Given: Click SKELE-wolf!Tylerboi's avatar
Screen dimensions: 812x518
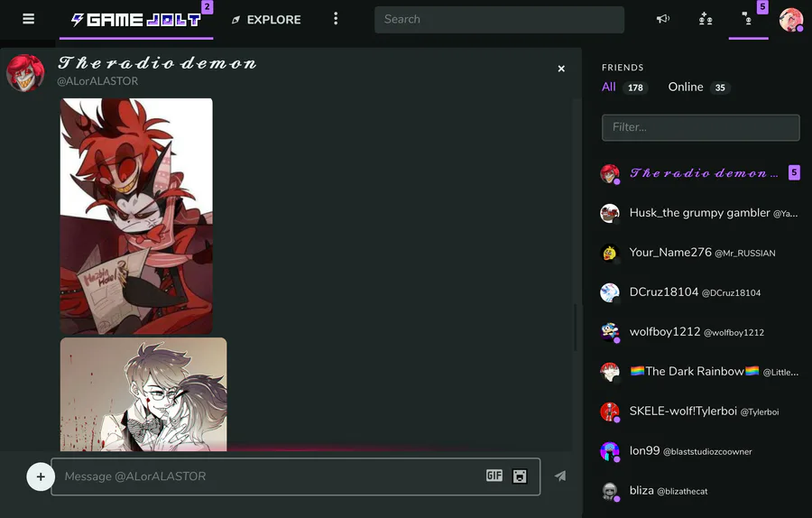Looking at the screenshot, I should point(610,412).
